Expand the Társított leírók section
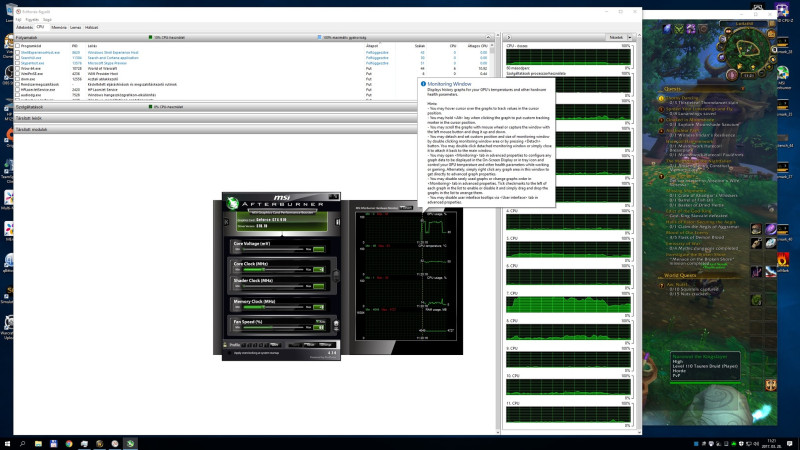800x450 pixels. (215, 118)
